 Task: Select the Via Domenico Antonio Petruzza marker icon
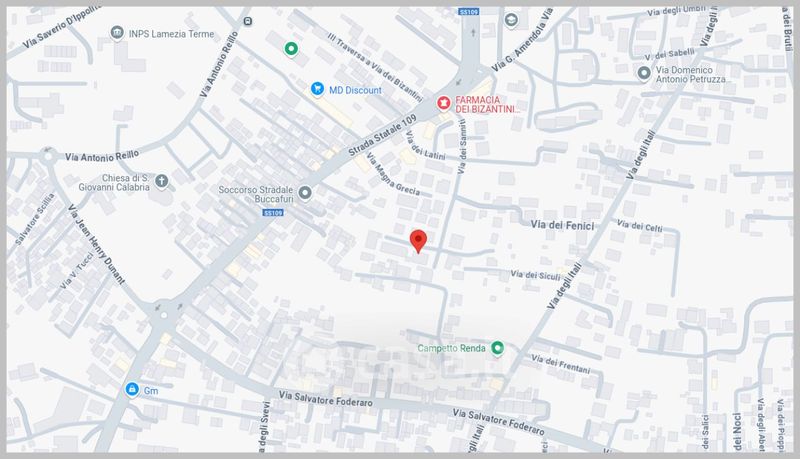(644, 73)
